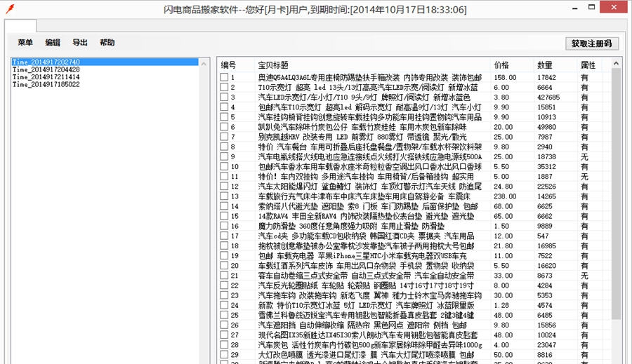Click the 获取注册码 button
This screenshot has width=632, height=364.
click(x=592, y=43)
